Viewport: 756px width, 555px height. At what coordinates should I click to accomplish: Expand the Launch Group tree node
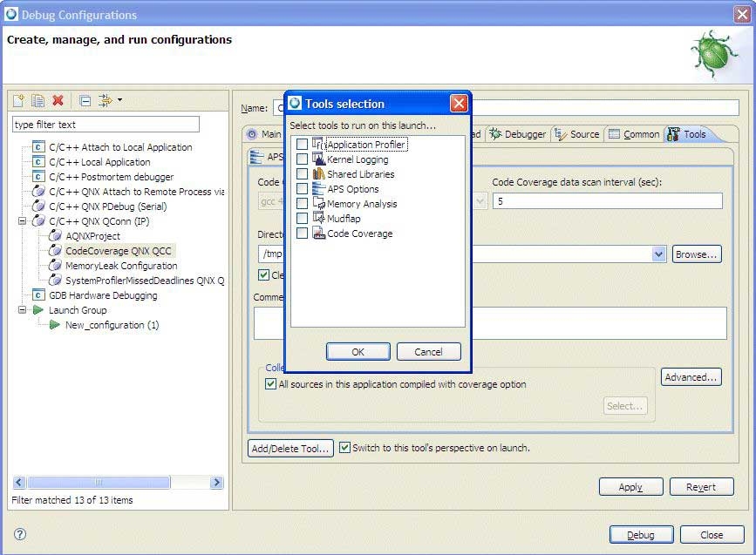point(21,309)
